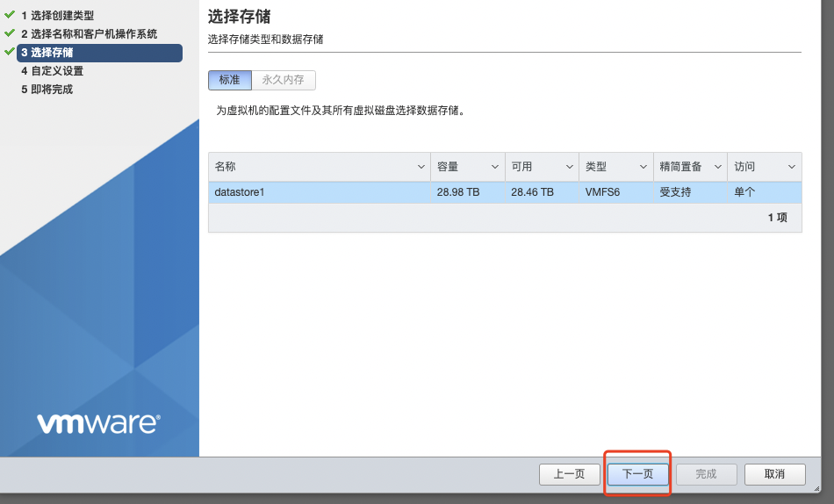The height and width of the screenshot is (504, 834).
Task: Expand the 访问 column dropdown arrow
Action: coord(792,167)
